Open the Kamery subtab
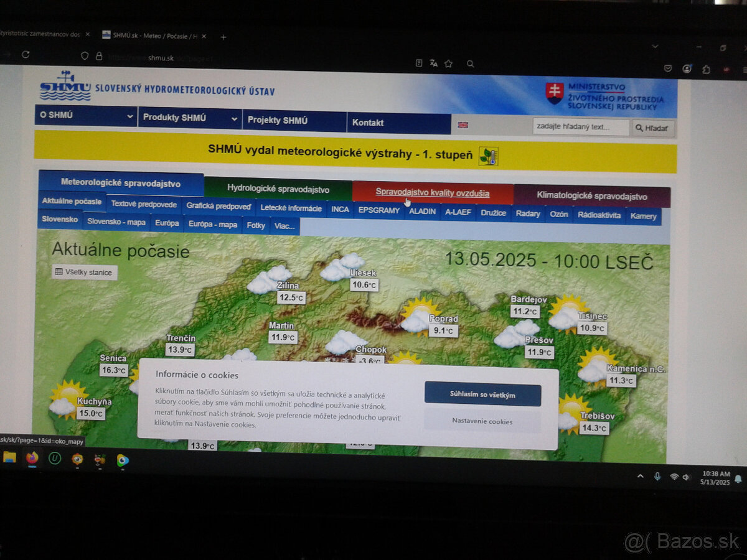Screen dimensions: 747x560 click(x=644, y=216)
